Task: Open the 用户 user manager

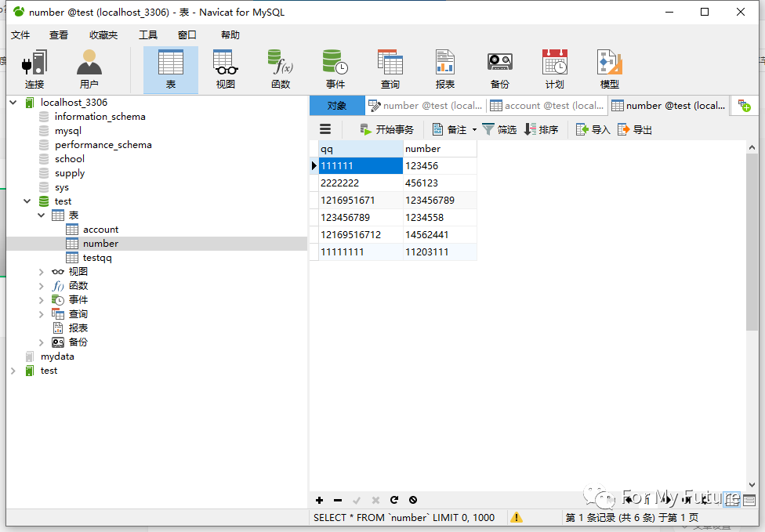Action: (x=89, y=69)
